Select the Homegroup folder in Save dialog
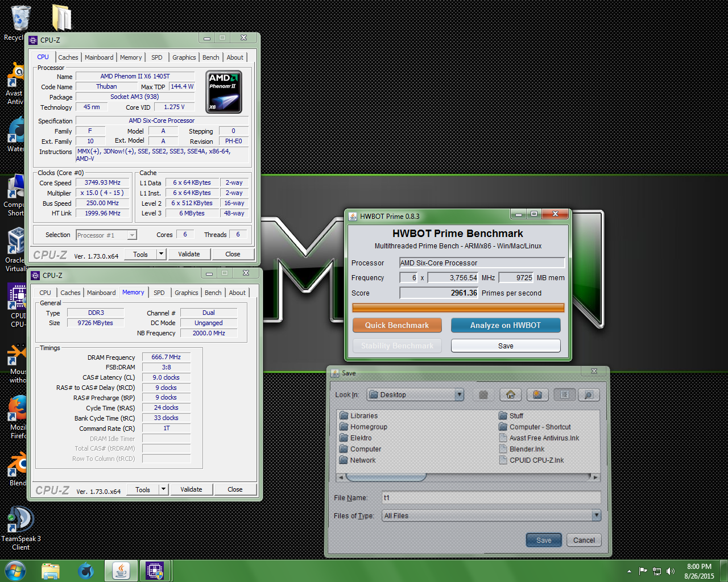The height and width of the screenshot is (582, 728). [x=363, y=427]
